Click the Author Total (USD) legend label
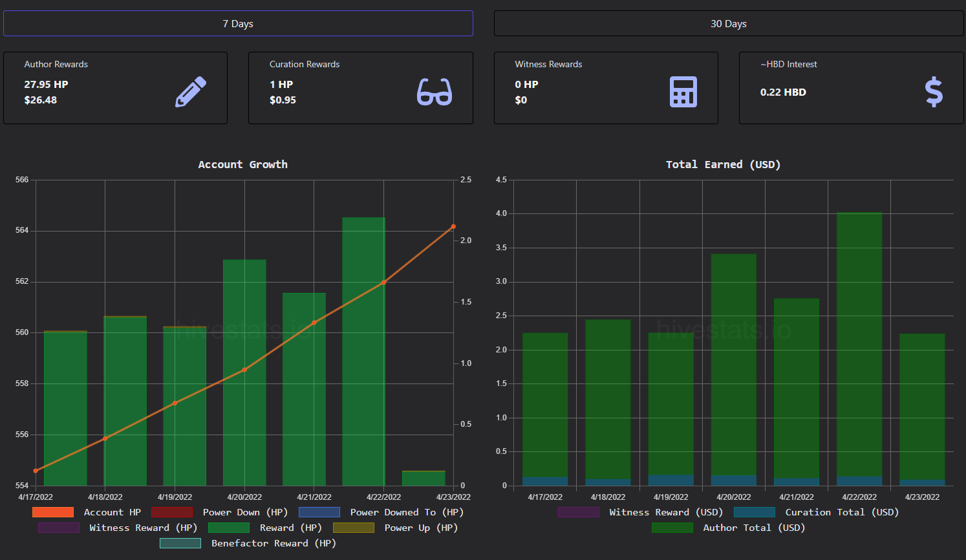The height and width of the screenshot is (560, 966). (x=755, y=528)
